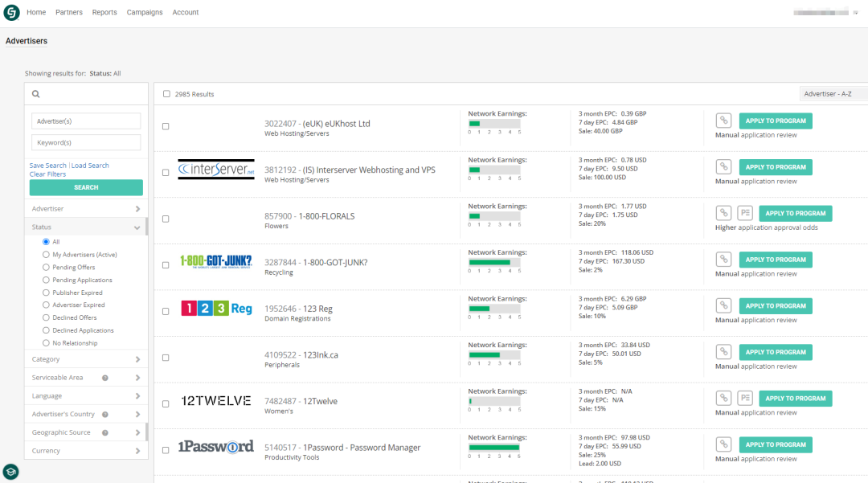
Task: Check the Interserver Webhosting row checkbox
Action: pyautogui.click(x=166, y=173)
